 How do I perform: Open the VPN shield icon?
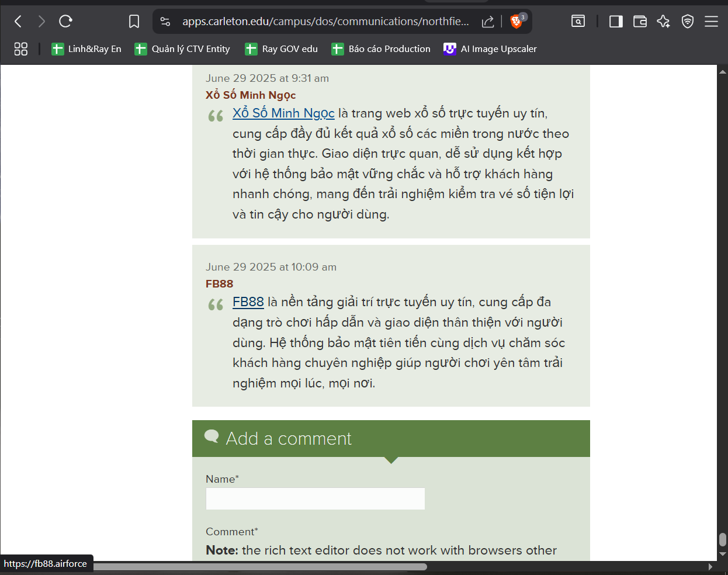[688, 22]
